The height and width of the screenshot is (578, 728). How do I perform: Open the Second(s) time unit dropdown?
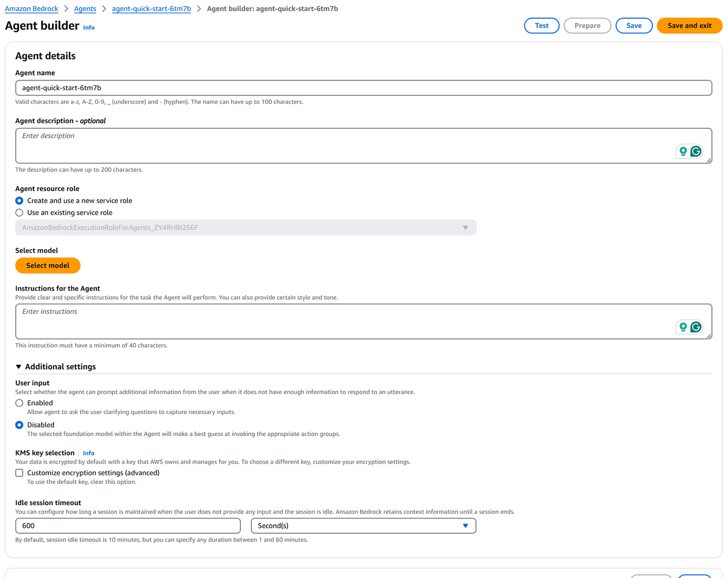tap(363, 526)
